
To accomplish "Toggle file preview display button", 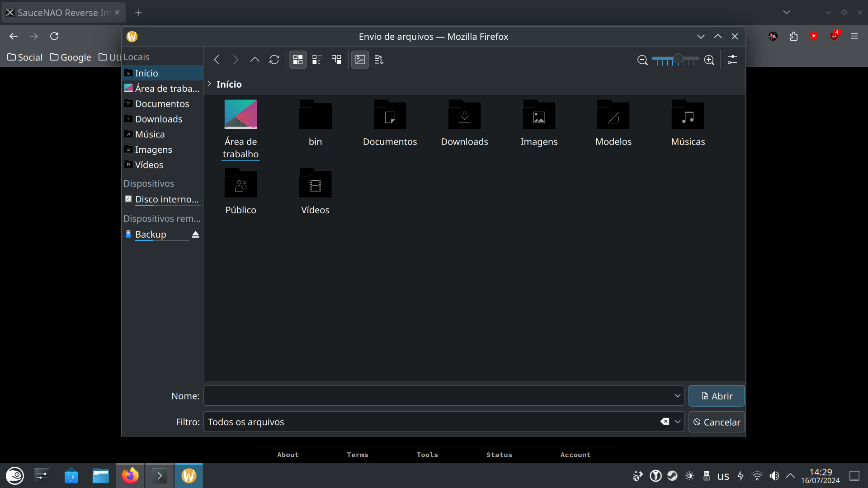I will click(x=360, y=60).
